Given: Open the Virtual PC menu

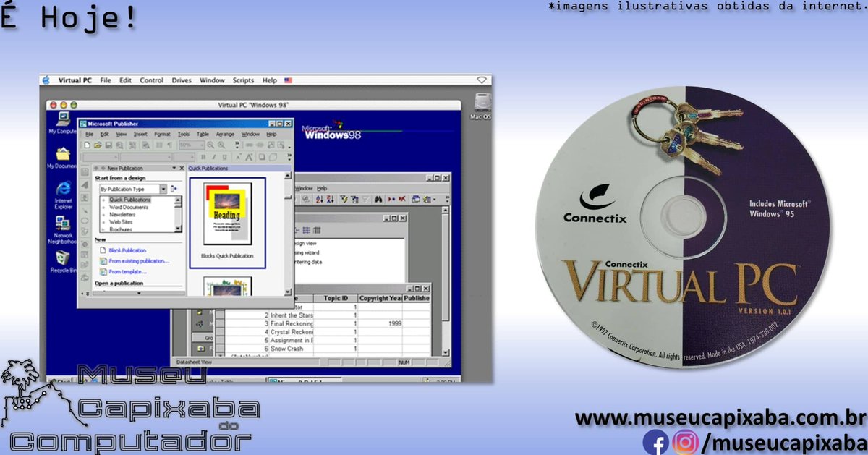Looking at the screenshot, I should tap(75, 80).
